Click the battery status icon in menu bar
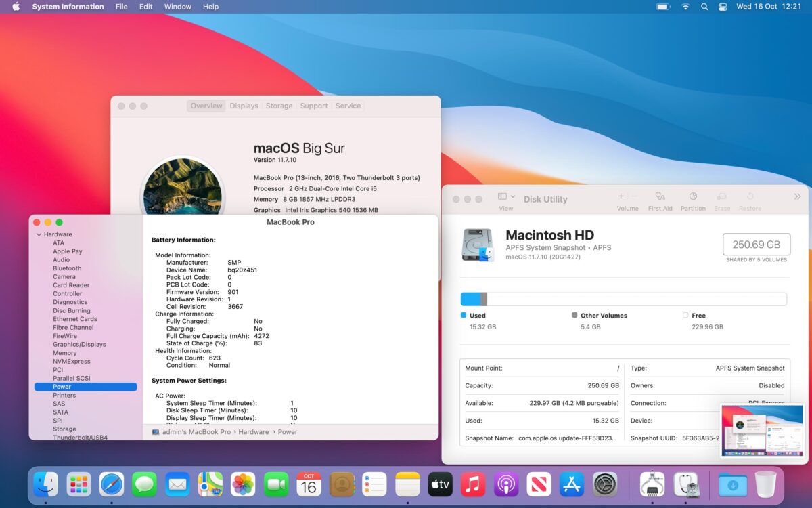812x508 pixels. 663,7
